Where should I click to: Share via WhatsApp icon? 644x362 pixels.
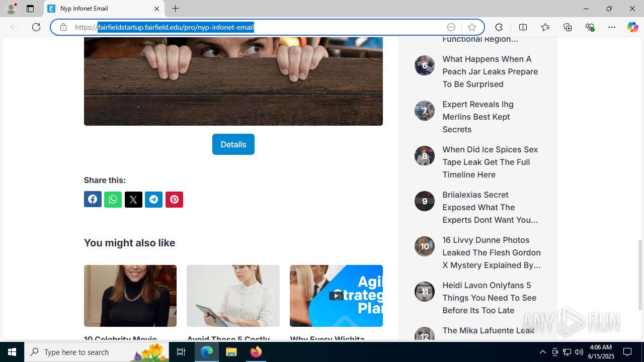113,200
